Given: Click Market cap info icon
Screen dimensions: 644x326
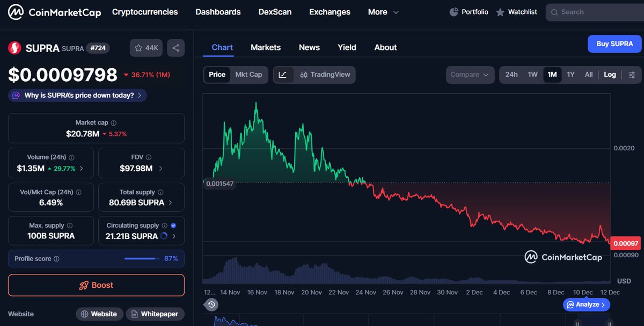Looking at the screenshot, I should [113, 123].
